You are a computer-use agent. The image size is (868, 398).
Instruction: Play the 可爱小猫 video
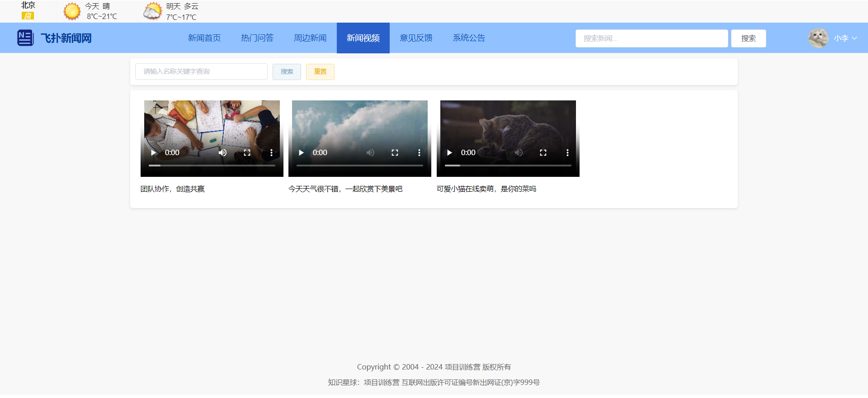450,153
